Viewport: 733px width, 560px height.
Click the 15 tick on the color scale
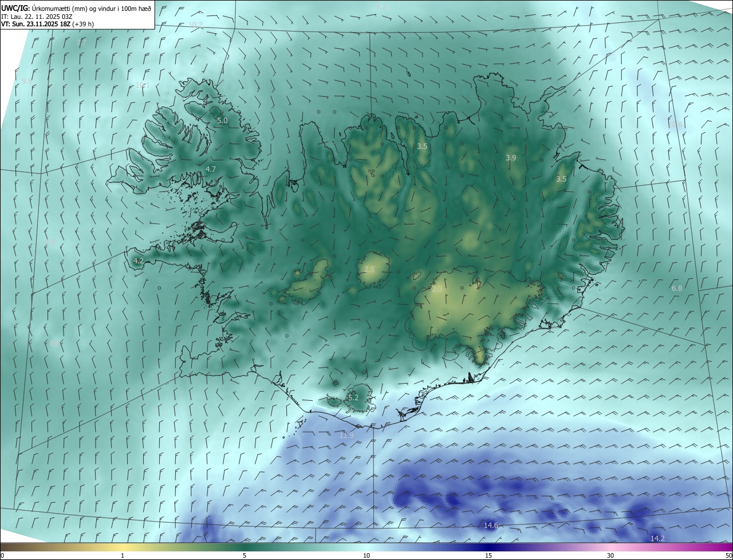point(488,555)
